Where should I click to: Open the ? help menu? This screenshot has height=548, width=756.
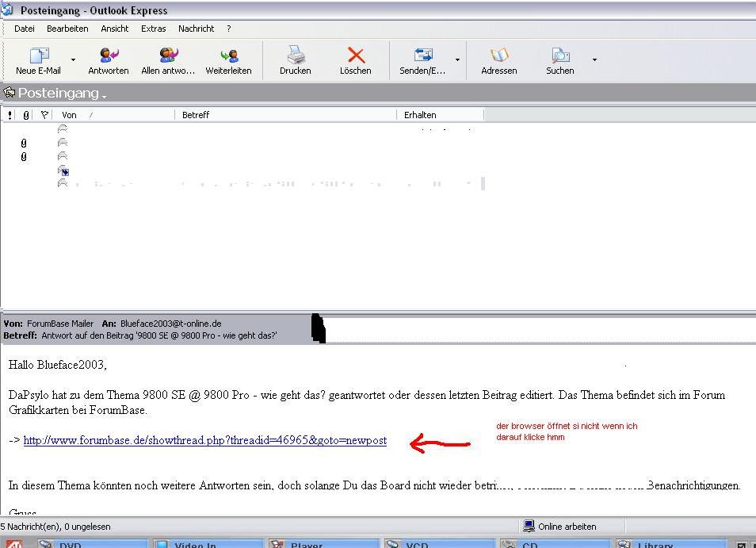click(x=229, y=29)
